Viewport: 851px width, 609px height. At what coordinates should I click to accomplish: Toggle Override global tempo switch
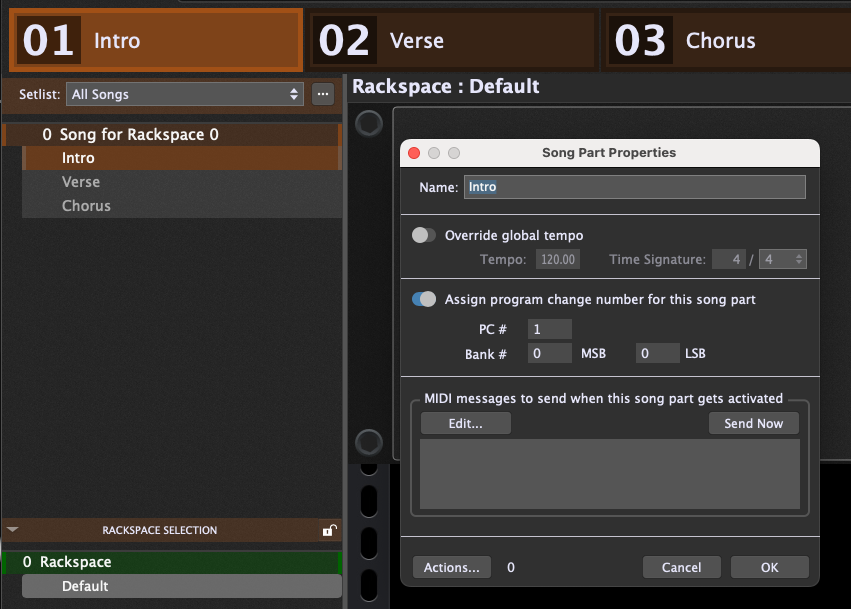[425, 235]
